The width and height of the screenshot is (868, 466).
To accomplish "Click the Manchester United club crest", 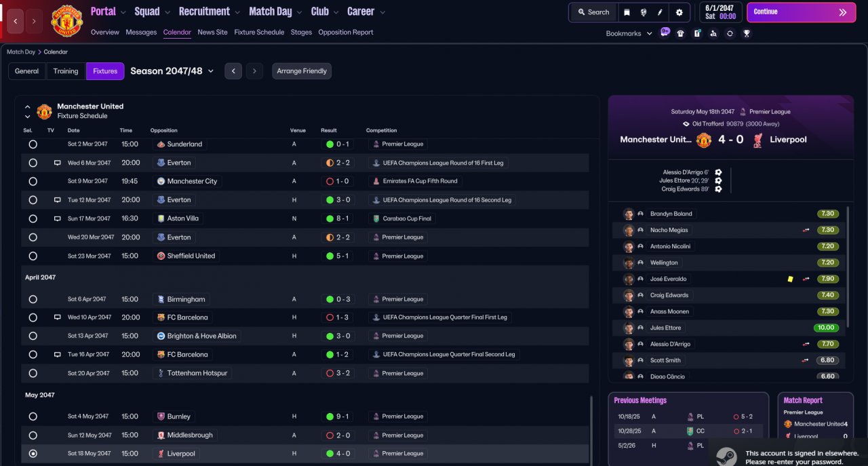I will coord(66,21).
